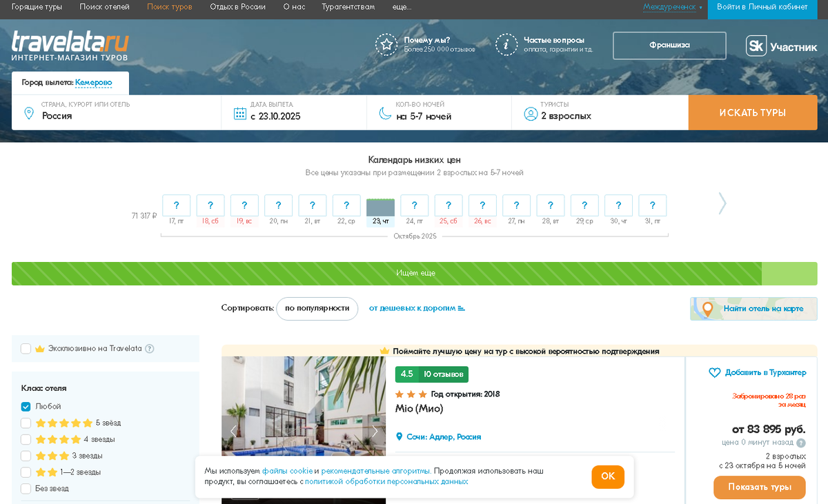Click the Сочи: Адлер, Россия location link
The height and width of the screenshot is (504, 828).
[x=444, y=437]
